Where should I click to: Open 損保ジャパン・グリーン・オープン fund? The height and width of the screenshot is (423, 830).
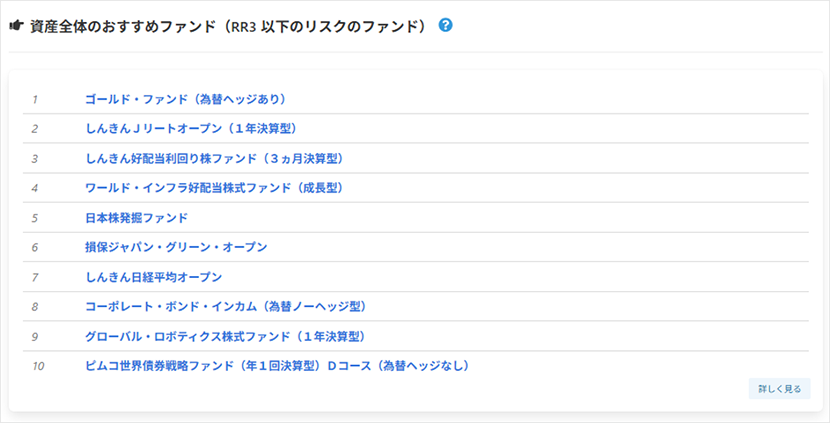click(x=177, y=246)
